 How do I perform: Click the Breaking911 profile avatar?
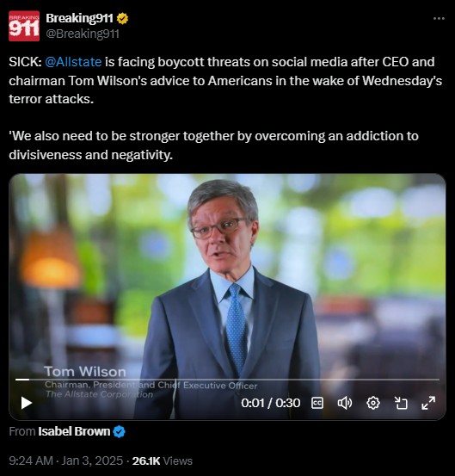pyautogui.click(x=24, y=26)
